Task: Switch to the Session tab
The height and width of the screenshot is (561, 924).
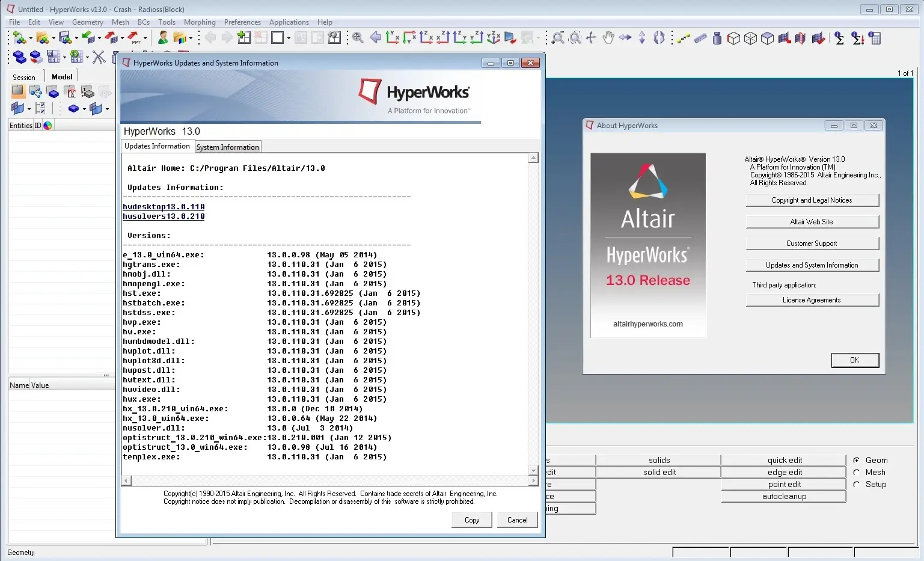Action: point(24,77)
